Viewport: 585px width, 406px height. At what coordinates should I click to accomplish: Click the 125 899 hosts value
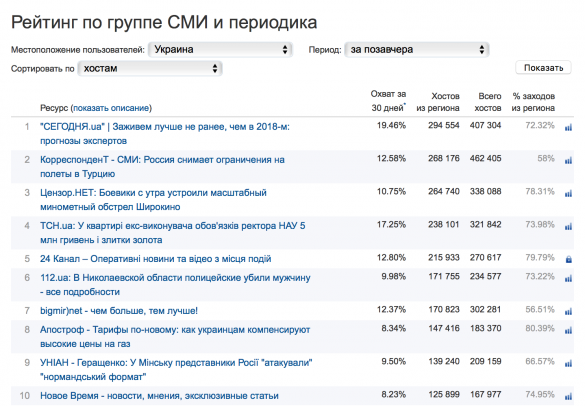444,394
